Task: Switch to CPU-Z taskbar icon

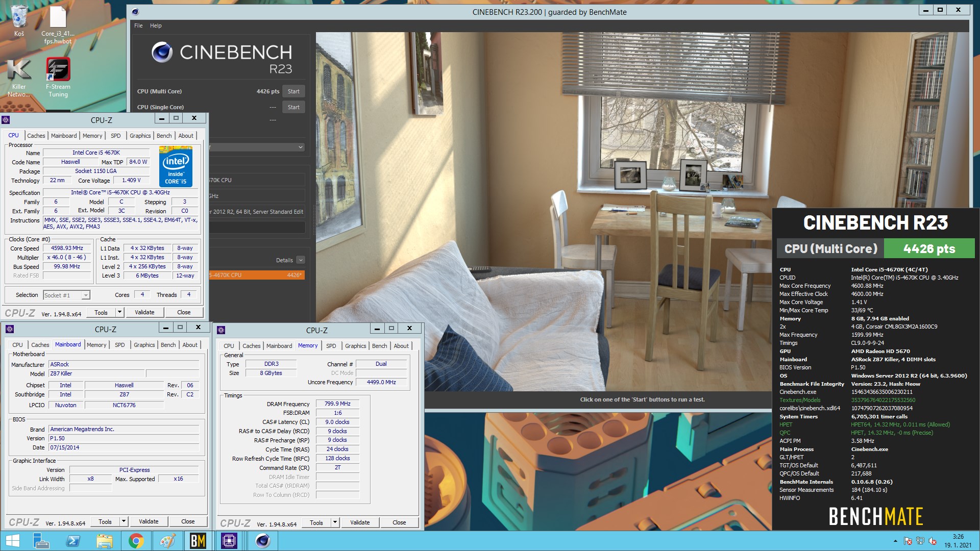Action: [229, 541]
